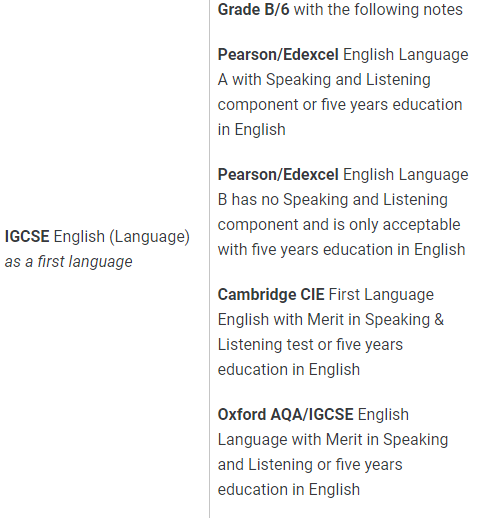
Task: Click the first 'Pearson/Edexcel' bold text for Language A
Action: point(278,54)
